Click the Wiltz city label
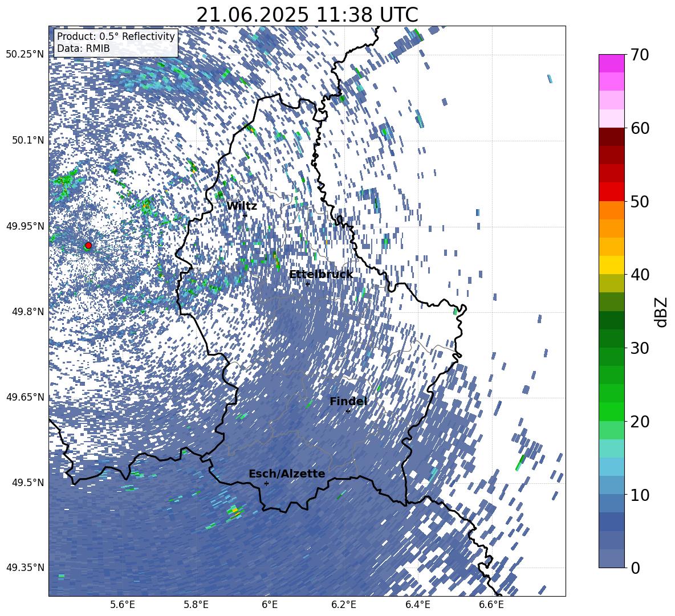675x616 pixels. (242, 206)
